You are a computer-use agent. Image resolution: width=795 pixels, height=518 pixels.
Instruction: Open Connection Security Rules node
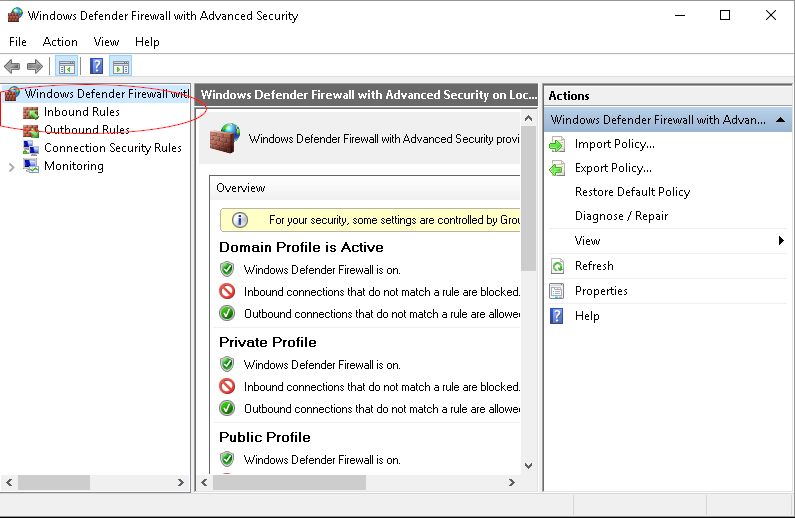[112, 148]
